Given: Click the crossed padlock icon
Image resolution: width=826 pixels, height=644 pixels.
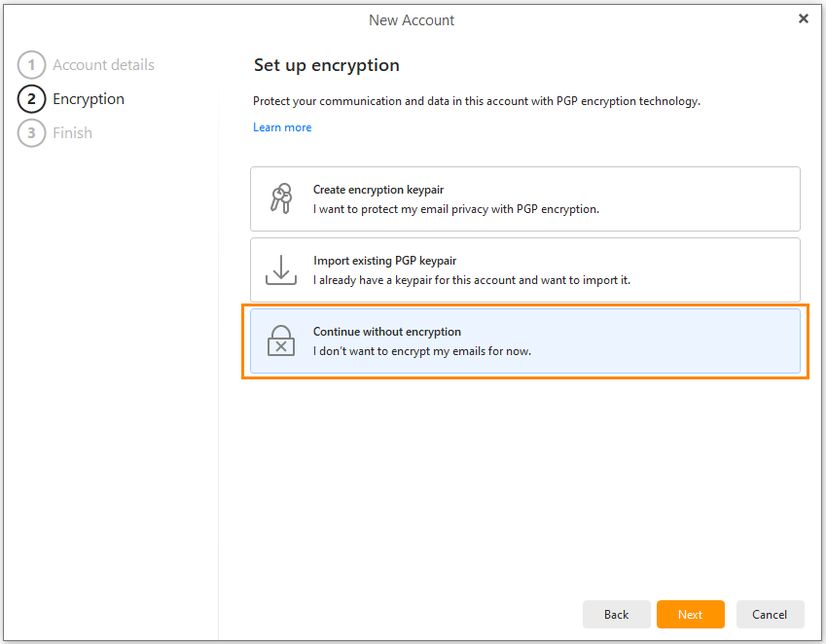Looking at the screenshot, I should (281, 340).
